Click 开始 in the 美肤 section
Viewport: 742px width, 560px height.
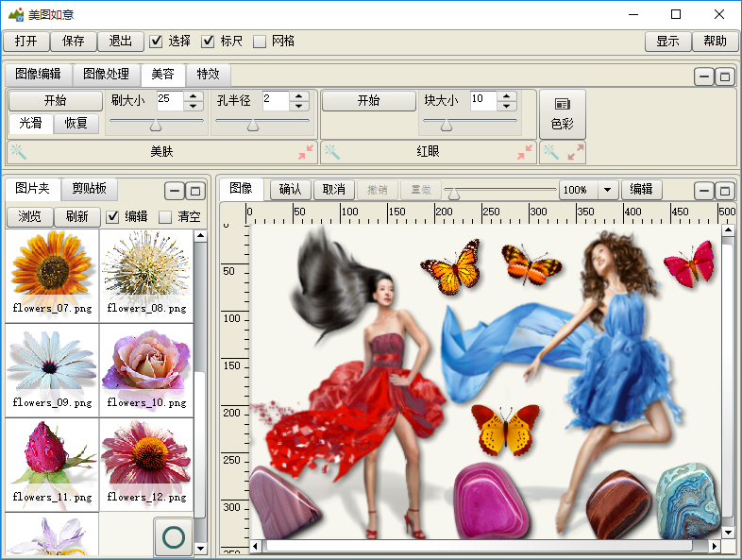(x=56, y=100)
